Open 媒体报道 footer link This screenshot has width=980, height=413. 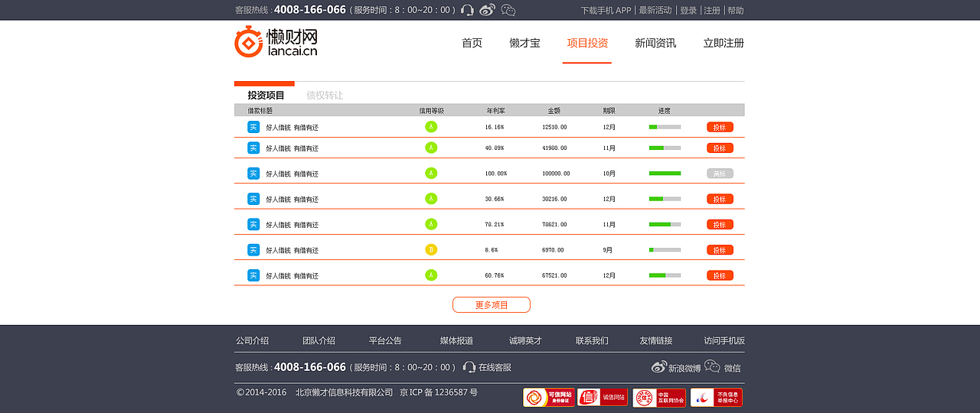coord(456,340)
